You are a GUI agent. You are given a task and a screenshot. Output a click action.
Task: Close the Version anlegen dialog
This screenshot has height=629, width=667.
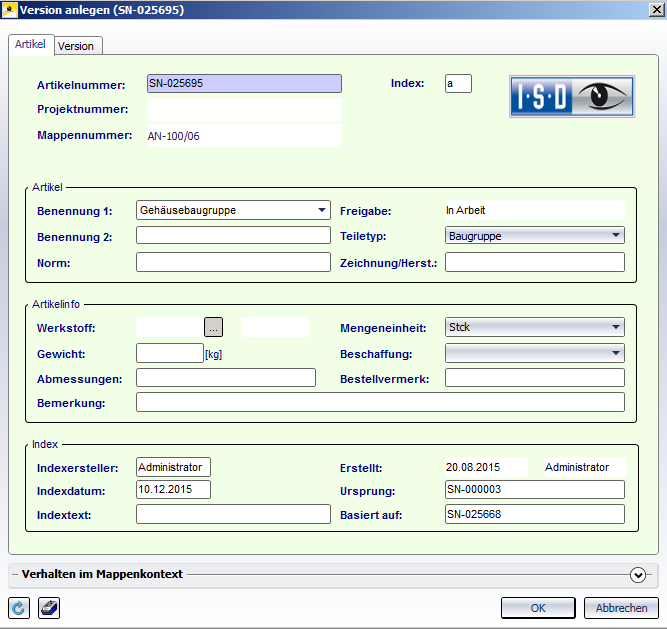(x=651, y=10)
